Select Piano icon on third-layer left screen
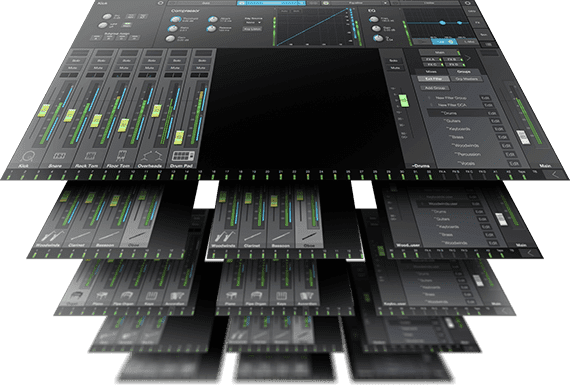Viewport: 570px width, 385px height. tap(101, 295)
